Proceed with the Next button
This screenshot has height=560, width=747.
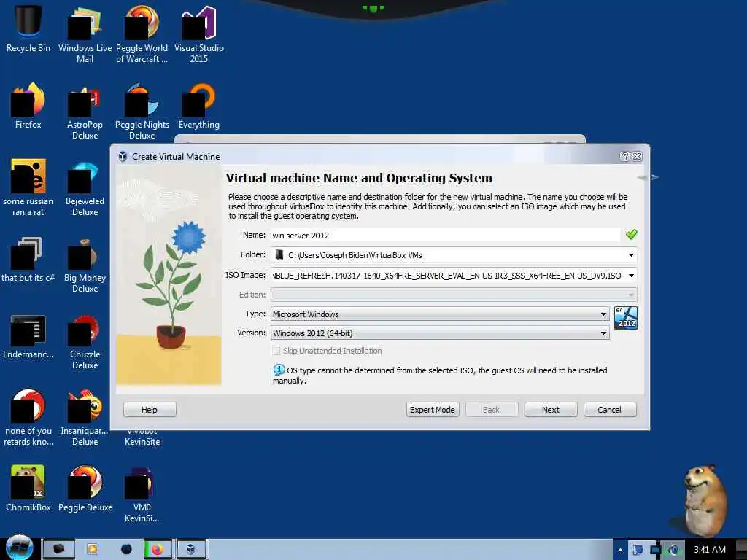[x=551, y=410]
